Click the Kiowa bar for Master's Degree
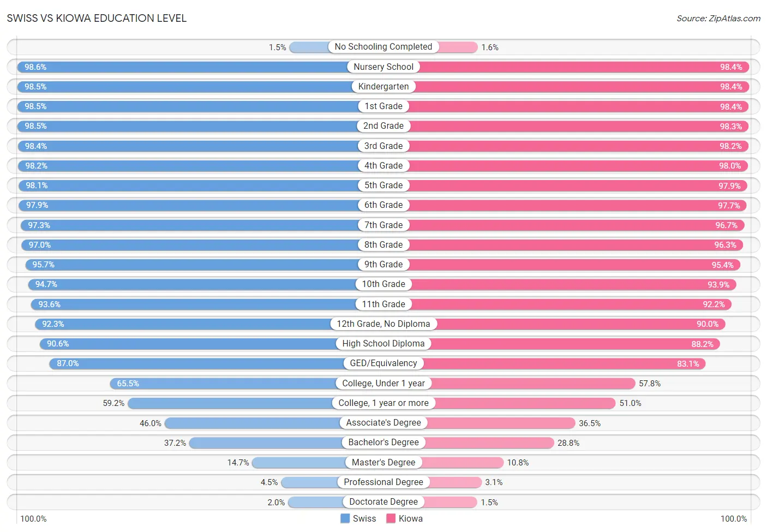Screen dimensions: 767x532 pyautogui.click(x=463, y=463)
